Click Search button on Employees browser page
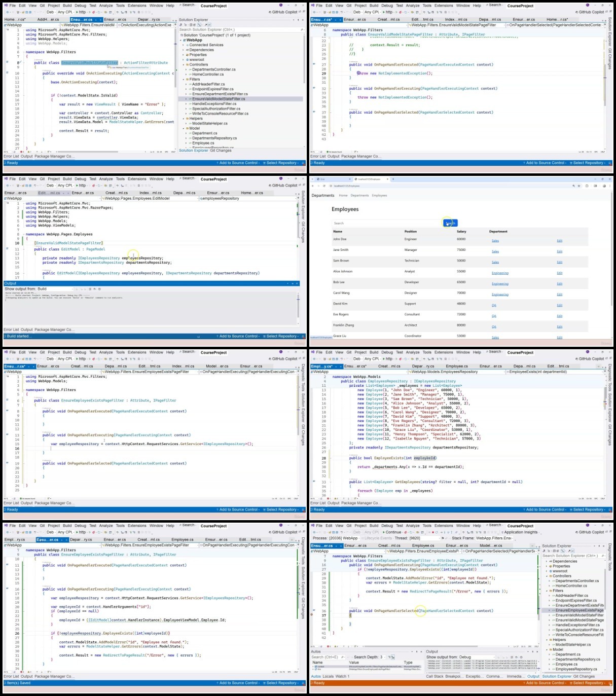The width and height of the screenshot is (616, 696). [x=450, y=223]
